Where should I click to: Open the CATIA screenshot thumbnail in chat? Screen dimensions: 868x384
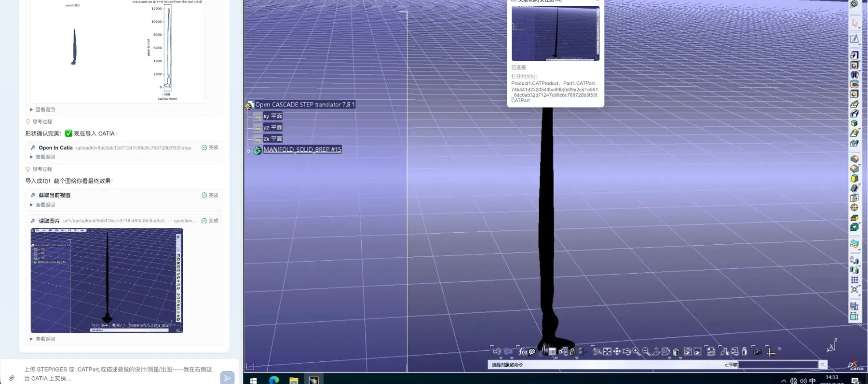click(107, 280)
